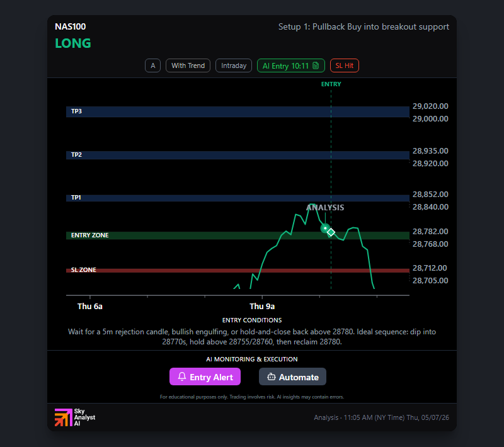Click the TP2 target band
This screenshot has height=447, width=504.
238,155
